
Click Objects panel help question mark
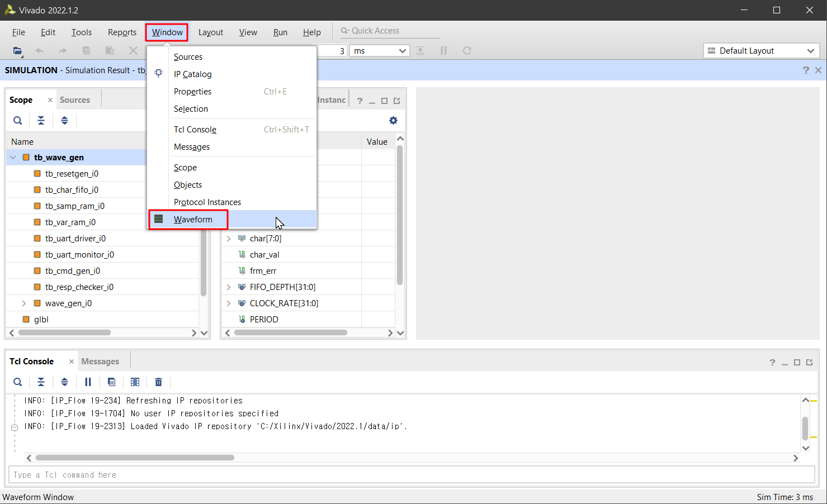pyautogui.click(x=360, y=101)
